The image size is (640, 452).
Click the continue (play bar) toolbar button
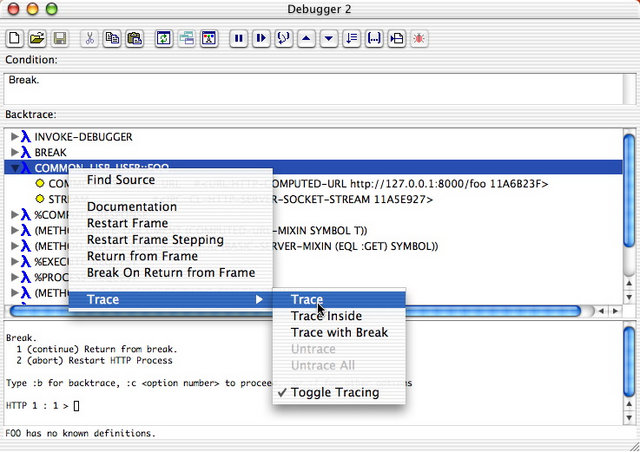[x=261, y=39]
